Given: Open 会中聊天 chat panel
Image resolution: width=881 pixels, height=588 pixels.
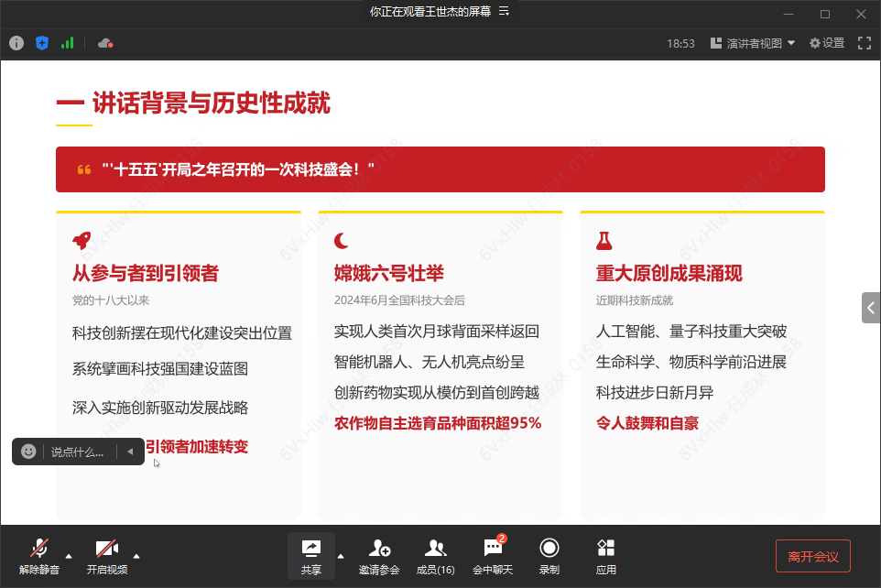Looking at the screenshot, I should (493, 557).
